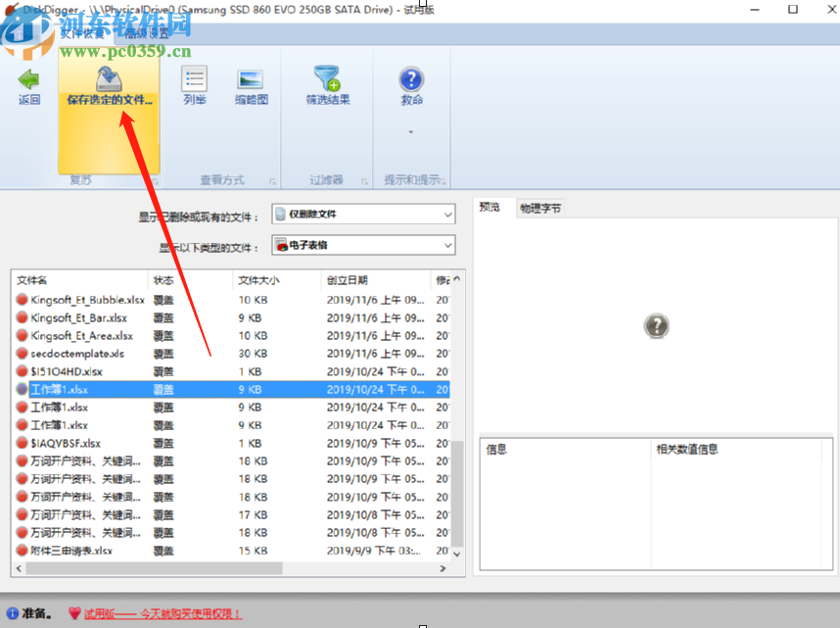Screen dimensions: 840x628
Task: Open the Filter group dialog launcher
Action: [364, 182]
